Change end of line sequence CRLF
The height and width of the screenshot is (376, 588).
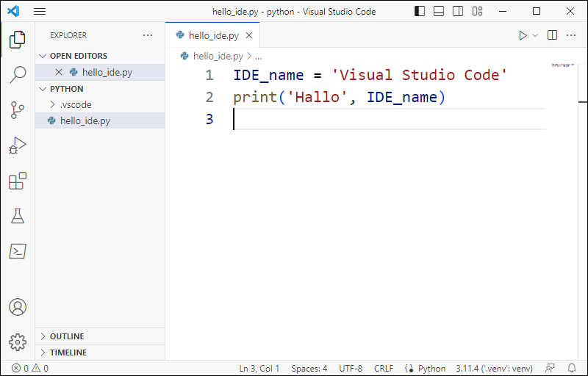384,369
